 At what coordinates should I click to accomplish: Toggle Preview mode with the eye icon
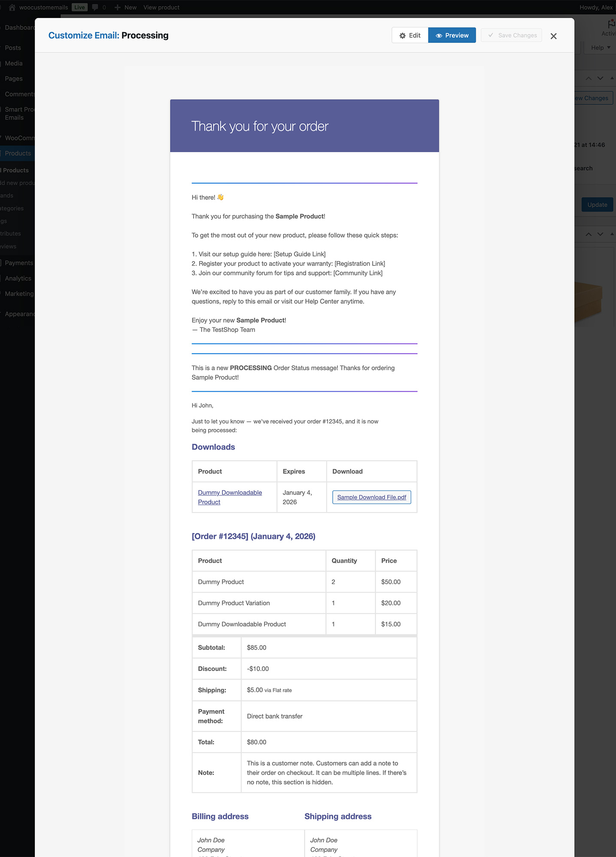(452, 35)
